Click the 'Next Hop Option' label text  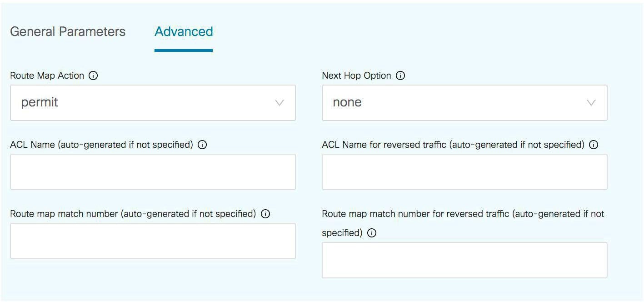click(357, 75)
